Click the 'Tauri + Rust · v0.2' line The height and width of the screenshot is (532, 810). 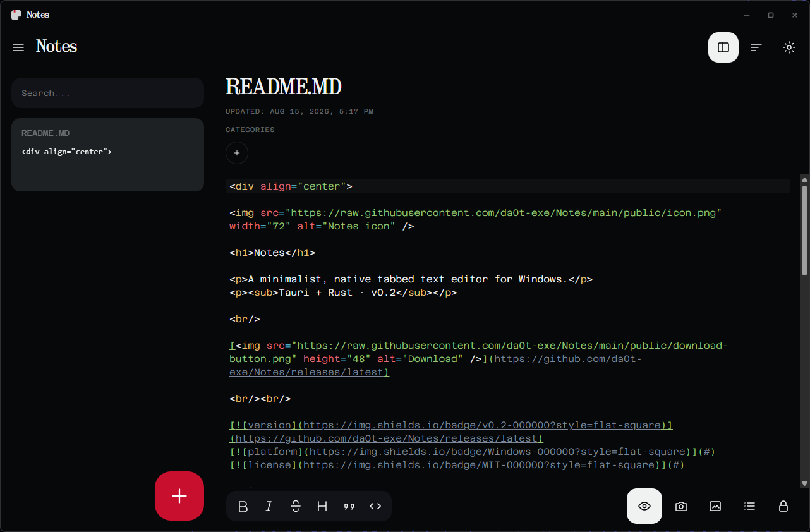[343, 293]
